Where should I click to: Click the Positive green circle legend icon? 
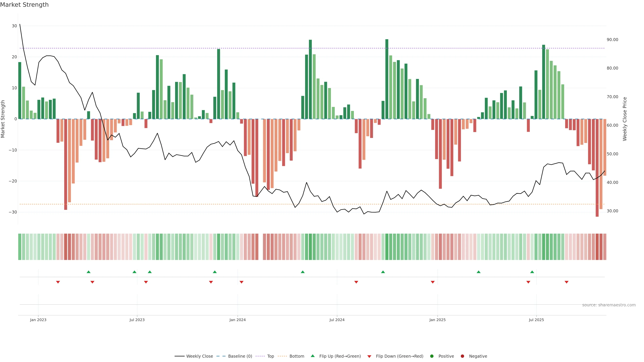click(x=432, y=356)
